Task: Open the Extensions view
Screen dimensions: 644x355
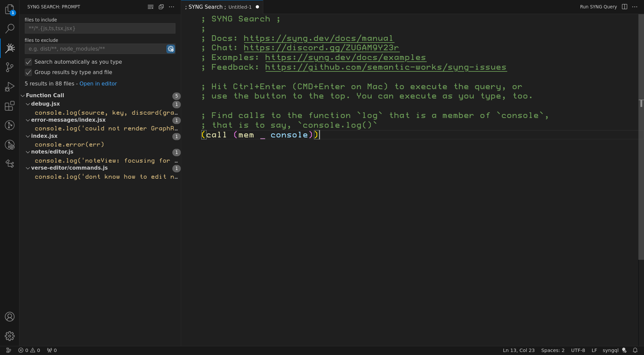Action: [10, 106]
